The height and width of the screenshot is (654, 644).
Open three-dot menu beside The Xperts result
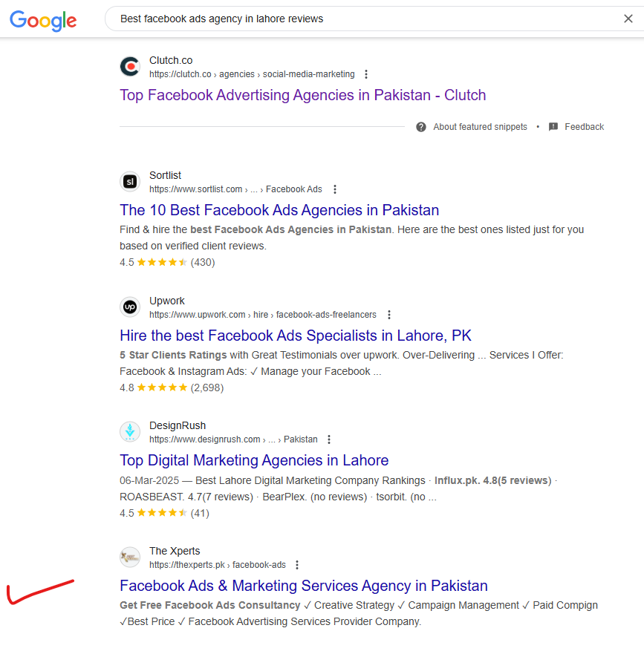(297, 565)
